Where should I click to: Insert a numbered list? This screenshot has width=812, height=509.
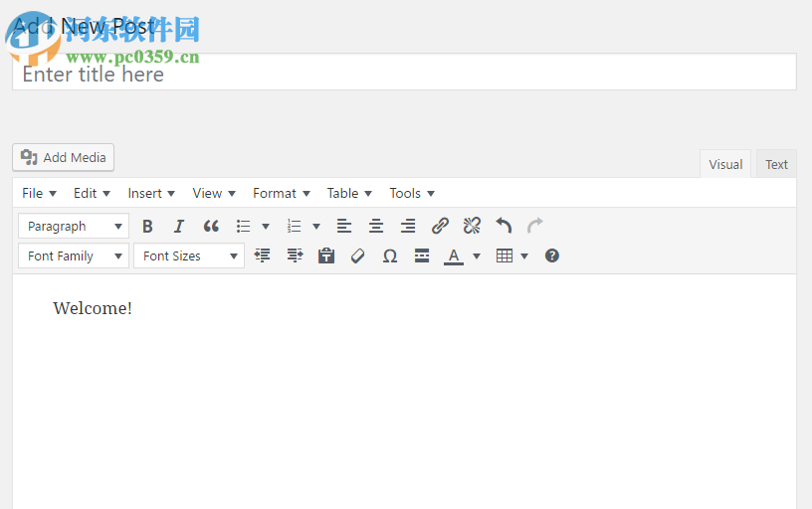pyautogui.click(x=295, y=226)
